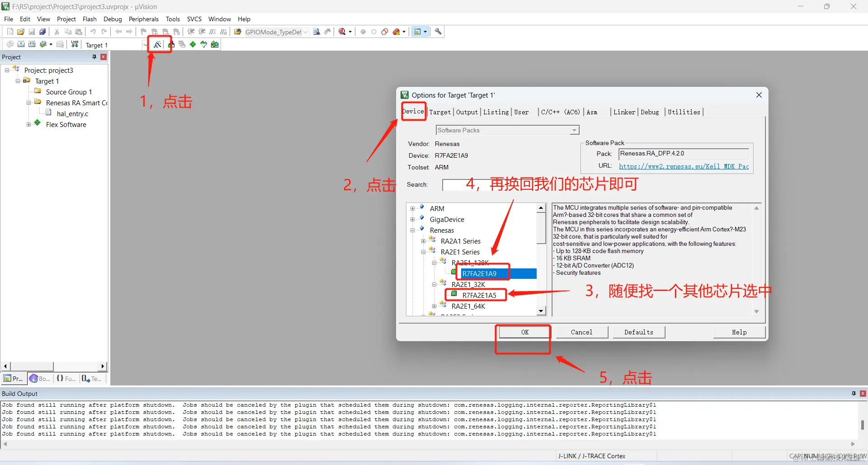Collapse the Project: project3 tree node
The image size is (868, 465).
tap(7, 70)
